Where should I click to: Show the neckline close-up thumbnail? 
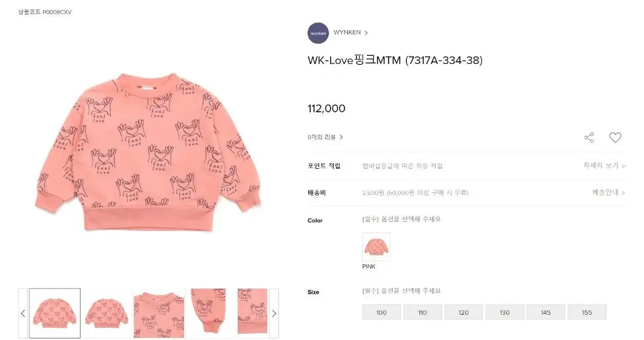[x=159, y=313]
